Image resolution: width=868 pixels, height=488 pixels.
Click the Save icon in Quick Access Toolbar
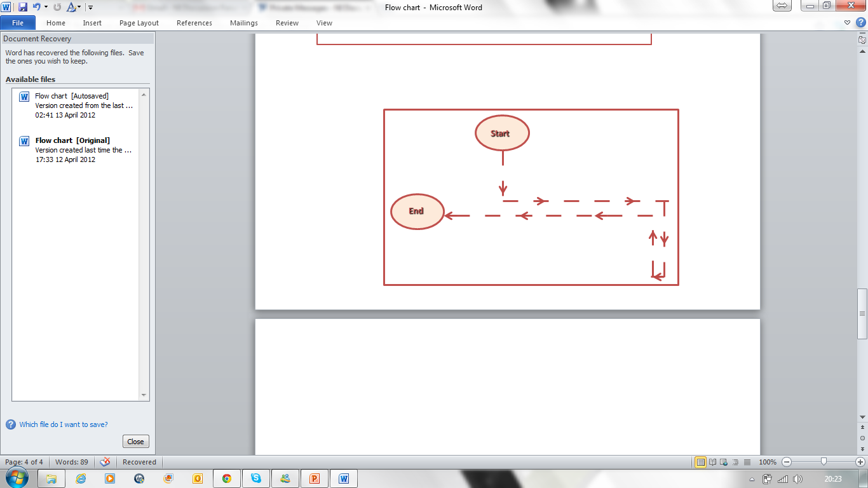tap(23, 7)
